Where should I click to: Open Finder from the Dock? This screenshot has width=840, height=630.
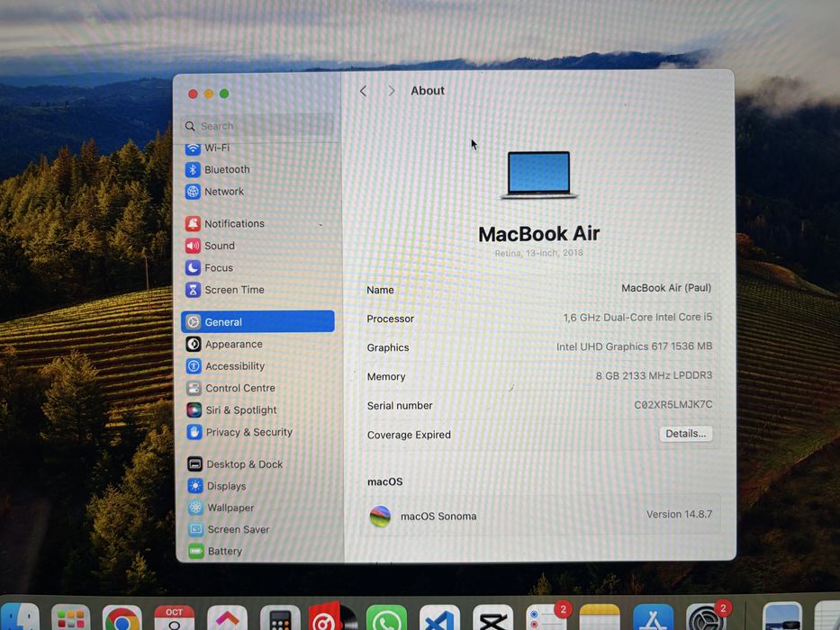coord(19,616)
